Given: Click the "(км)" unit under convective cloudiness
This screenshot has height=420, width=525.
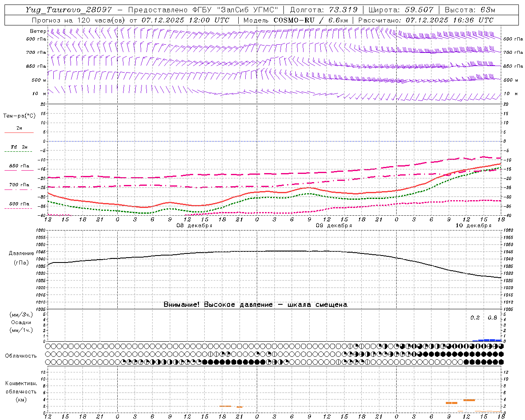Looking at the screenshot, I should coord(21,399).
